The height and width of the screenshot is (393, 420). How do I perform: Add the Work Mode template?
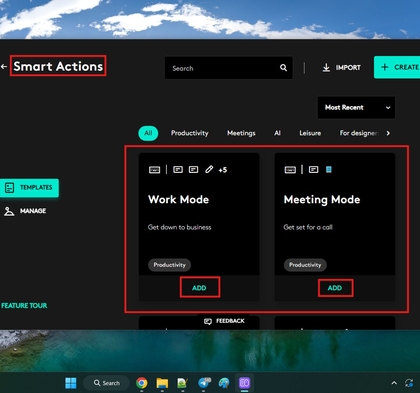coord(199,288)
